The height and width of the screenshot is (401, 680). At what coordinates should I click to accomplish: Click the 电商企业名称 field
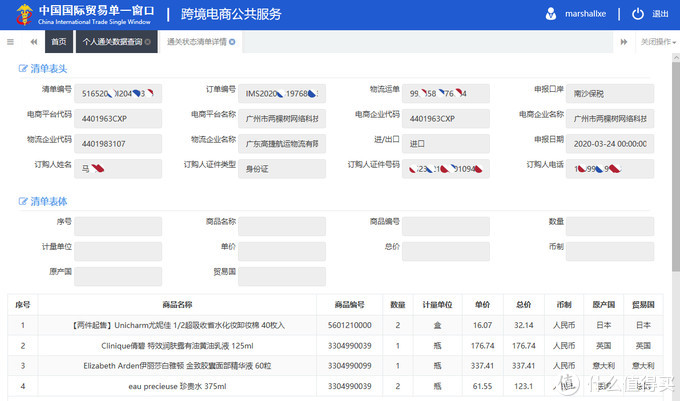tap(610, 118)
